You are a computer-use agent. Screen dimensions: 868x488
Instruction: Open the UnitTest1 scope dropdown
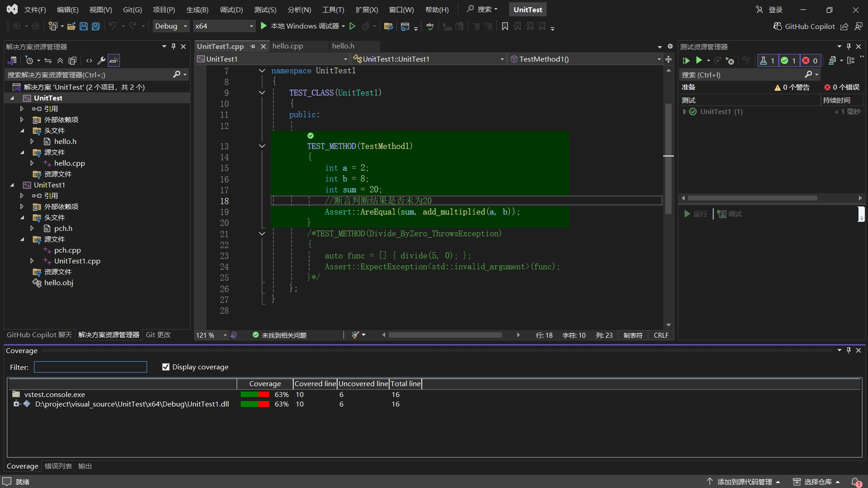pyautogui.click(x=272, y=59)
